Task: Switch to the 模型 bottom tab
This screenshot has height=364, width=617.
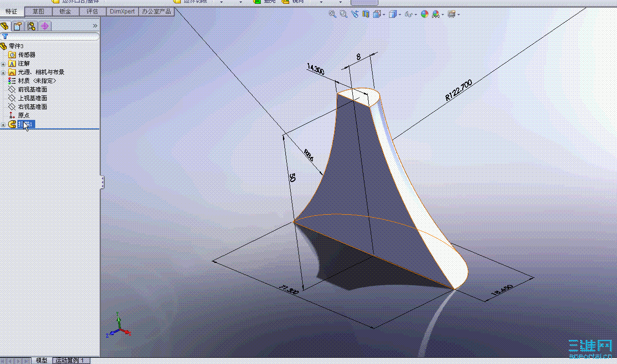Action: pos(42,360)
